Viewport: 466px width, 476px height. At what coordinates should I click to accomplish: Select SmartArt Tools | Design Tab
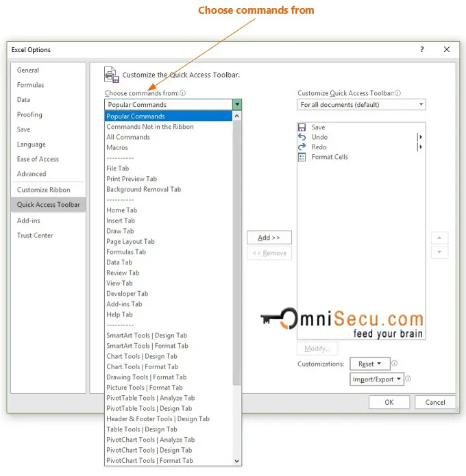169,336
